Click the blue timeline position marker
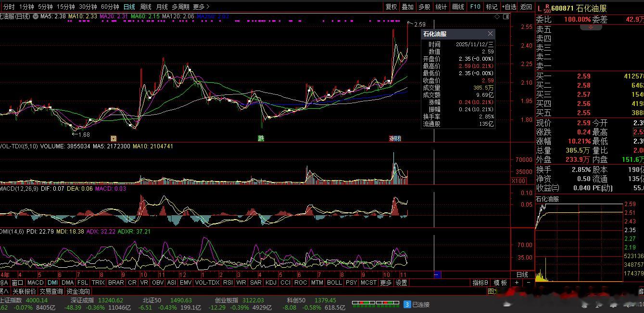The height and width of the screenshot is (313, 644). click(437, 274)
